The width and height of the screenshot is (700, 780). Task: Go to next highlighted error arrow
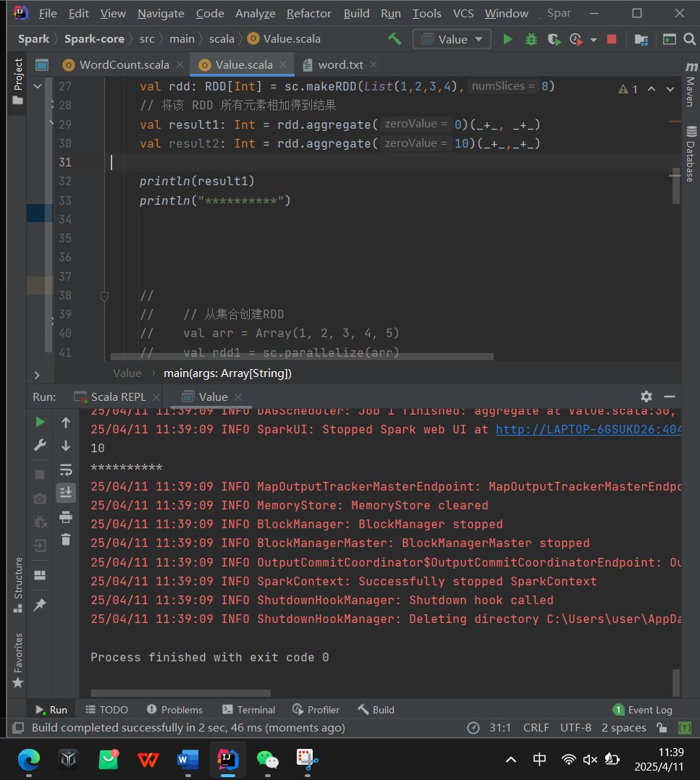pyautogui.click(x=670, y=89)
